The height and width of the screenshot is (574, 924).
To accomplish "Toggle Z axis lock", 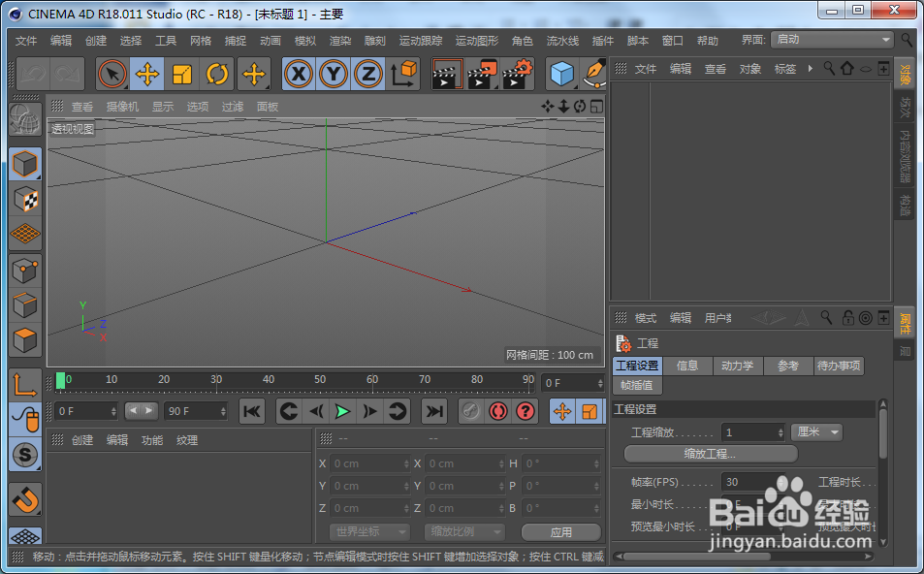I will (x=368, y=75).
